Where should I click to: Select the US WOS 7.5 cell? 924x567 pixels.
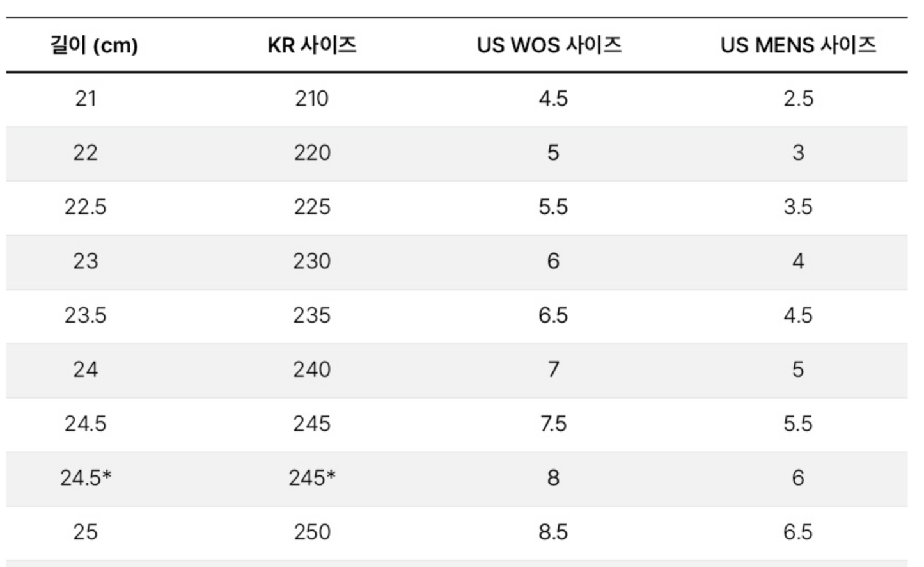coord(553,424)
